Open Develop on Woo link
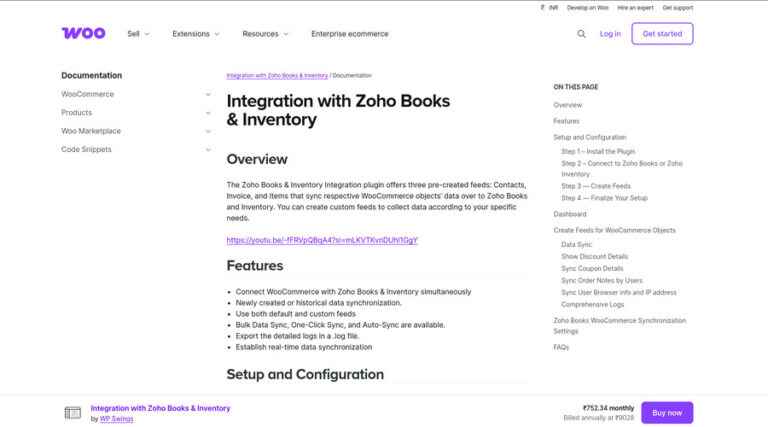Screen dimensions: 768x427 click(x=588, y=8)
